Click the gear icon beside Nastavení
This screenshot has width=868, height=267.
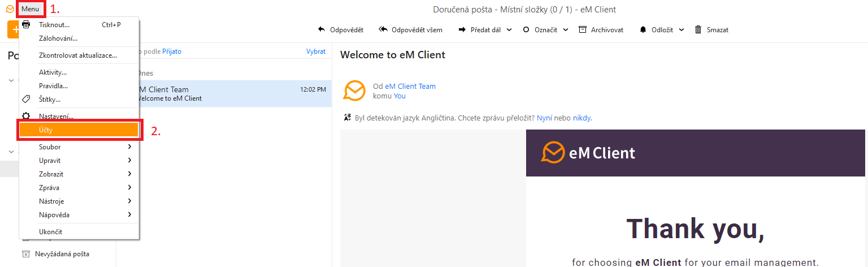pos(26,116)
